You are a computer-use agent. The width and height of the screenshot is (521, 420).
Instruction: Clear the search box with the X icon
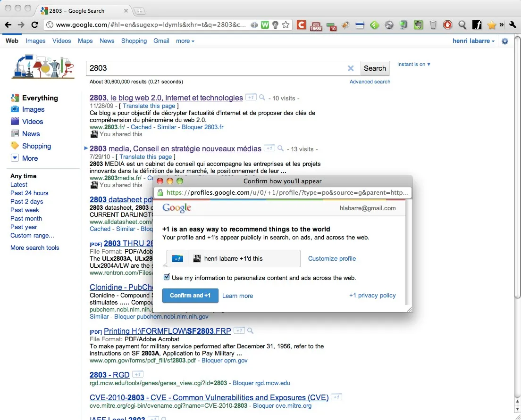click(351, 68)
